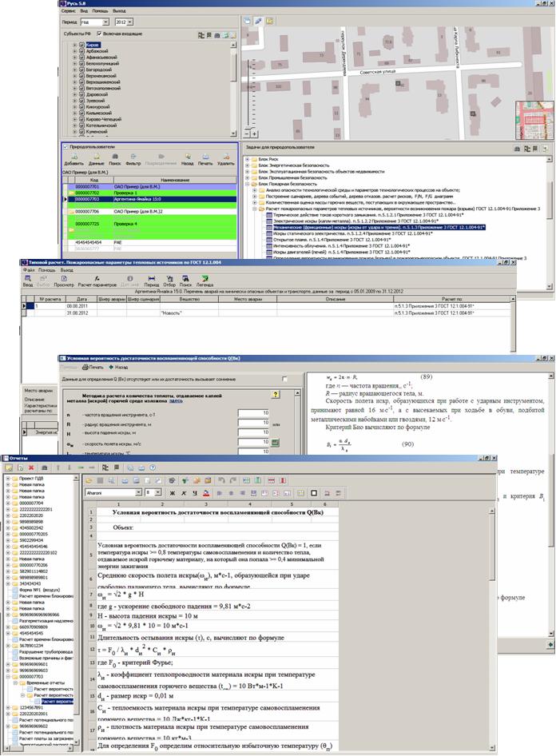Click the Добавить icon in Природопользователи toolbar
556x756 pixels.
(73, 160)
